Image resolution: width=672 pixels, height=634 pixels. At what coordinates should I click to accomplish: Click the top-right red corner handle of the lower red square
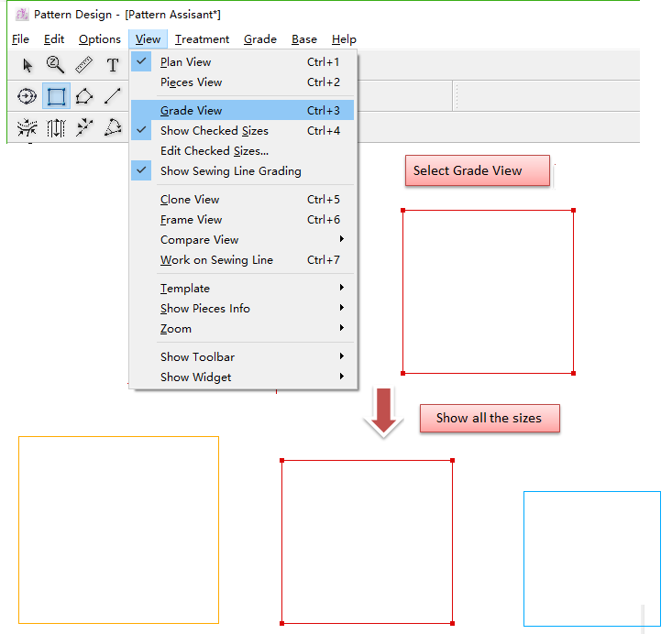(x=452, y=460)
